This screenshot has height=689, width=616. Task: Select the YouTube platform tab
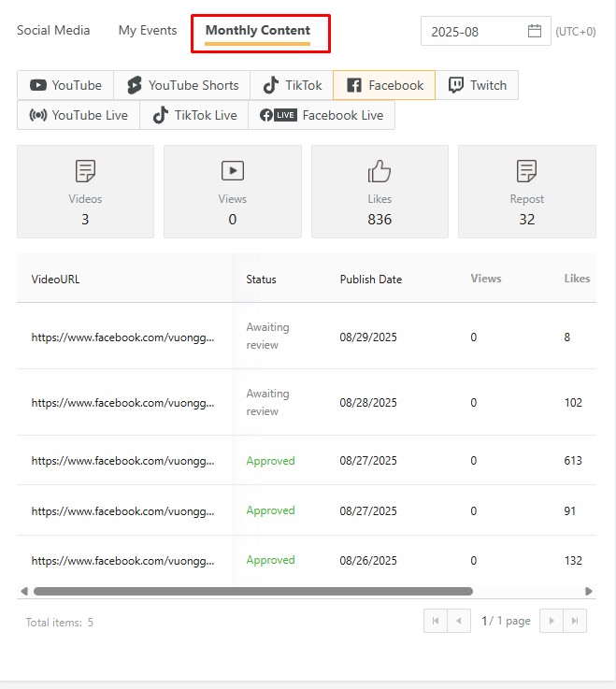point(65,85)
